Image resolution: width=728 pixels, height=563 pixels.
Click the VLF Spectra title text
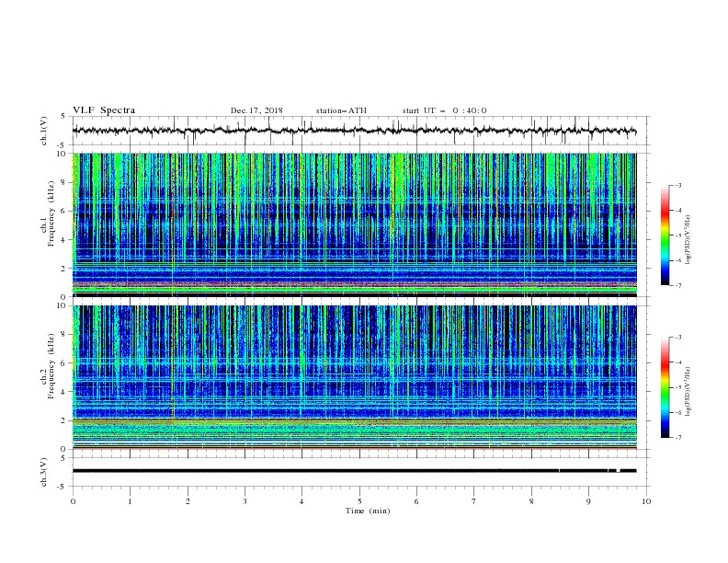coord(104,110)
